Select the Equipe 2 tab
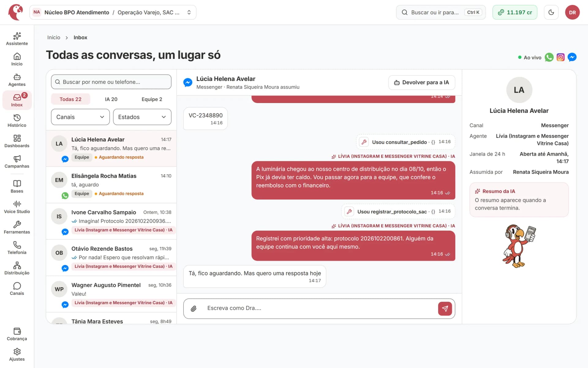 152,99
